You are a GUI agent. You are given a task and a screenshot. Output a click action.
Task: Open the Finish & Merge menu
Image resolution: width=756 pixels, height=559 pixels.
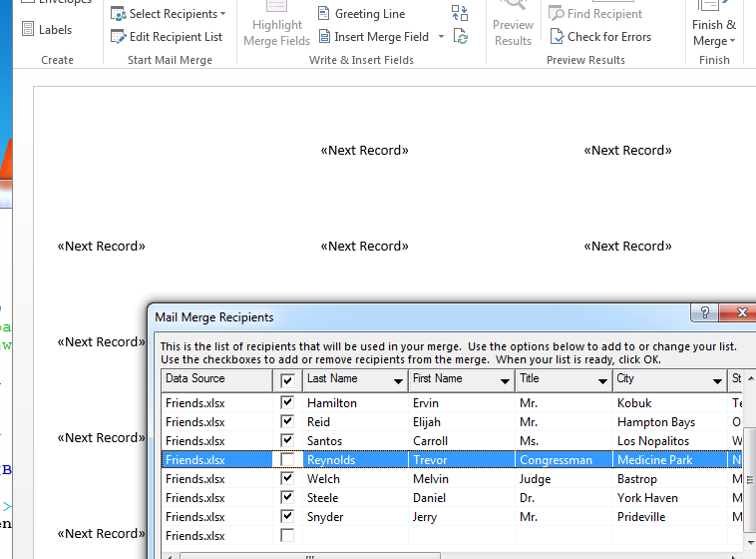(714, 32)
